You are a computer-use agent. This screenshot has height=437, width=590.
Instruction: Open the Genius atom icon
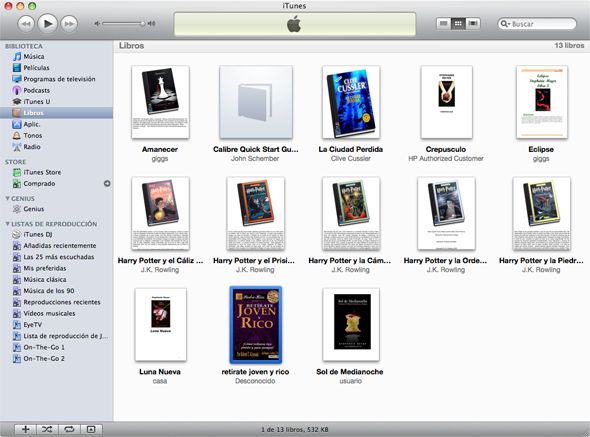click(17, 209)
